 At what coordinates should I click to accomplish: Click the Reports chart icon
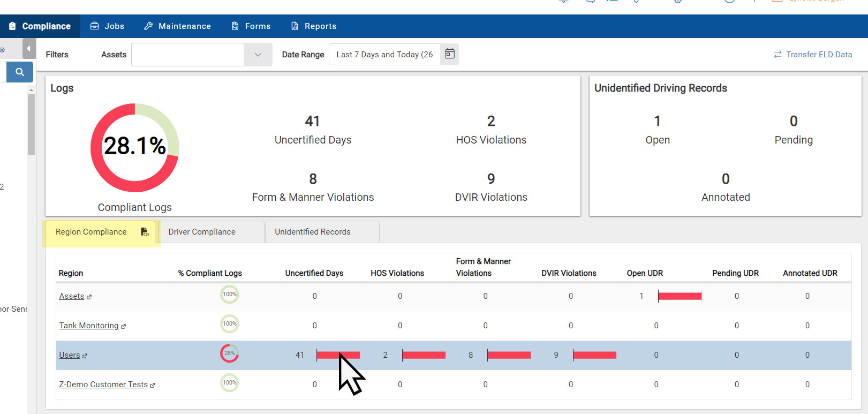(295, 26)
